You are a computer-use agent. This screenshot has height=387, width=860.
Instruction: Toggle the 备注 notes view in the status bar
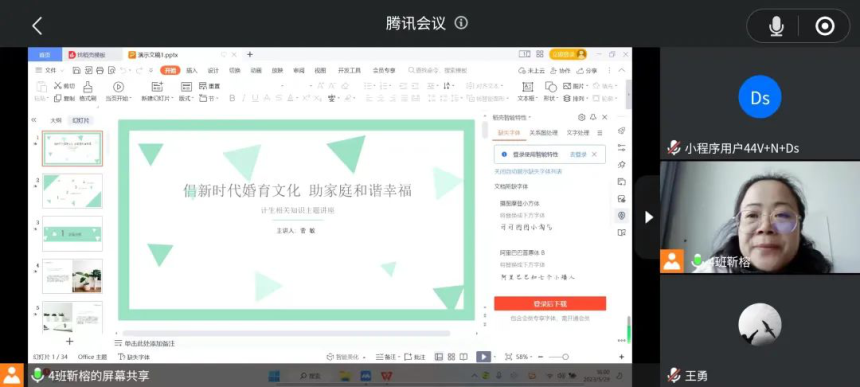pos(386,357)
